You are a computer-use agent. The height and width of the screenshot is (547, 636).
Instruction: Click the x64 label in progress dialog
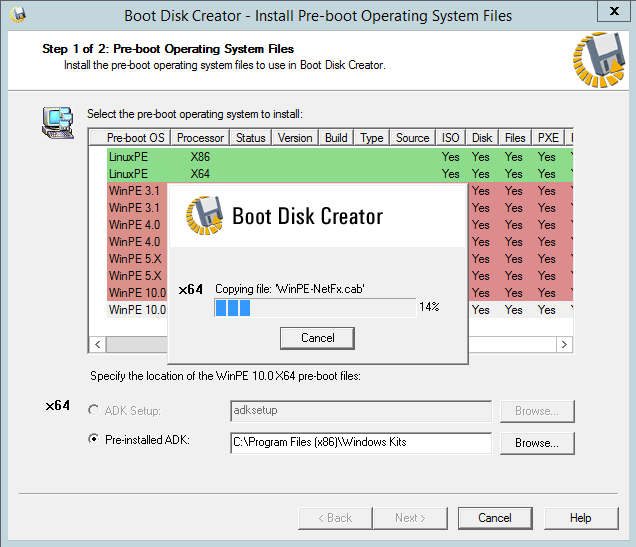pos(191,289)
